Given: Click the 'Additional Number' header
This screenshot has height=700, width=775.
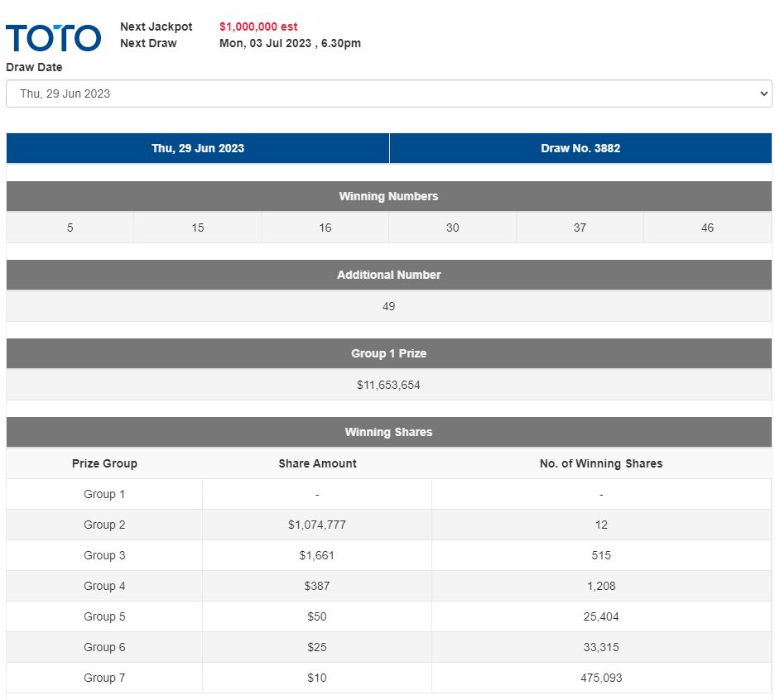Looking at the screenshot, I should (x=388, y=275).
